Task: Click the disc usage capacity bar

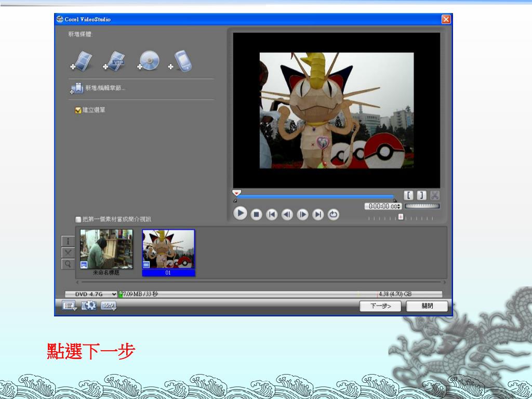Action: pyautogui.click(x=280, y=294)
